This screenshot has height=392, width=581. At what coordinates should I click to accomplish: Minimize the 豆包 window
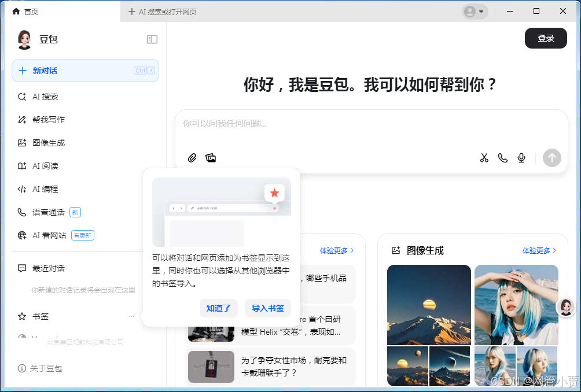pyautogui.click(x=510, y=12)
